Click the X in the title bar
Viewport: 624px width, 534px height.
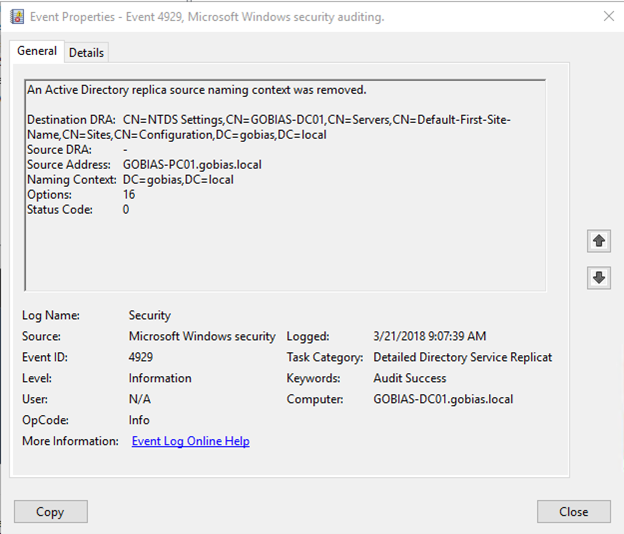608,16
